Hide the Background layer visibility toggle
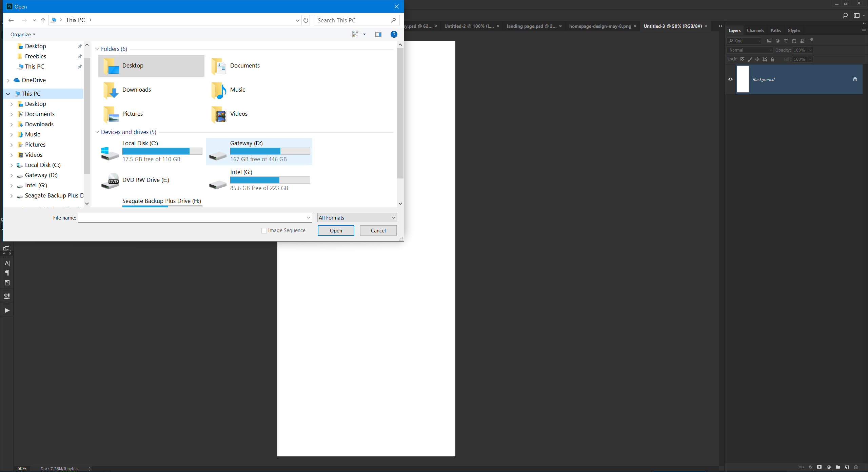Viewport: 868px width, 472px height. [x=730, y=79]
